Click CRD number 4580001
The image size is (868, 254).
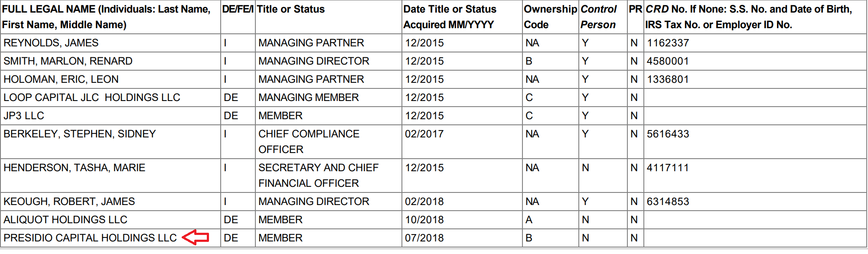(x=668, y=61)
